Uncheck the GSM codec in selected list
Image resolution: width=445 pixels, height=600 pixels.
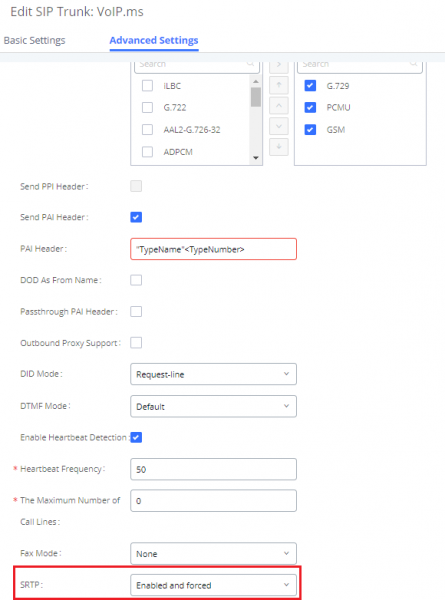pos(310,130)
